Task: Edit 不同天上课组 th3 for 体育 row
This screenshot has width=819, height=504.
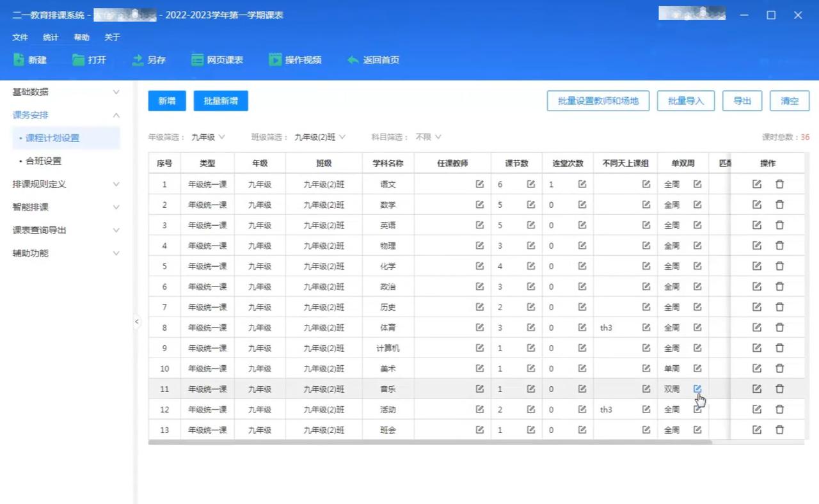Action: (646, 327)
